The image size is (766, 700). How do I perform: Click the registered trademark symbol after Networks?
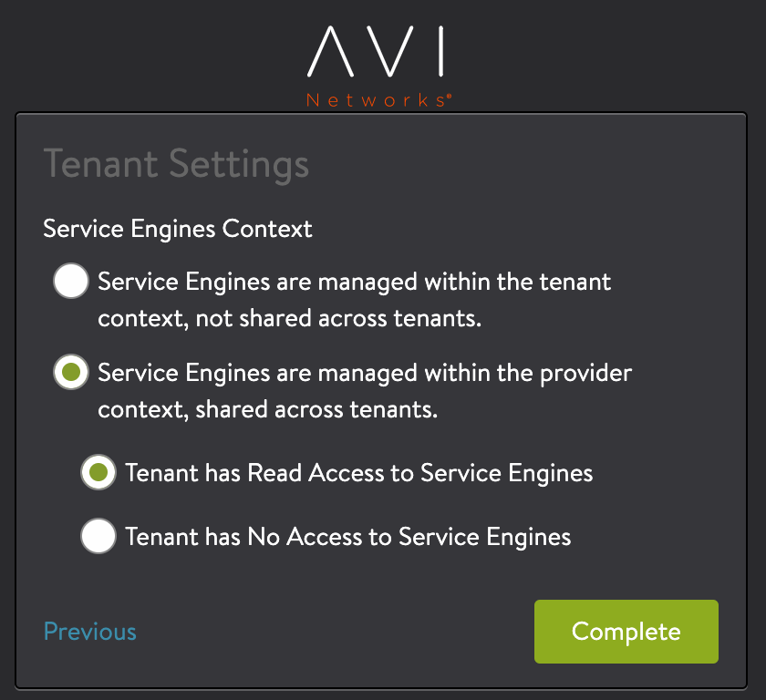tap(447, 95)
